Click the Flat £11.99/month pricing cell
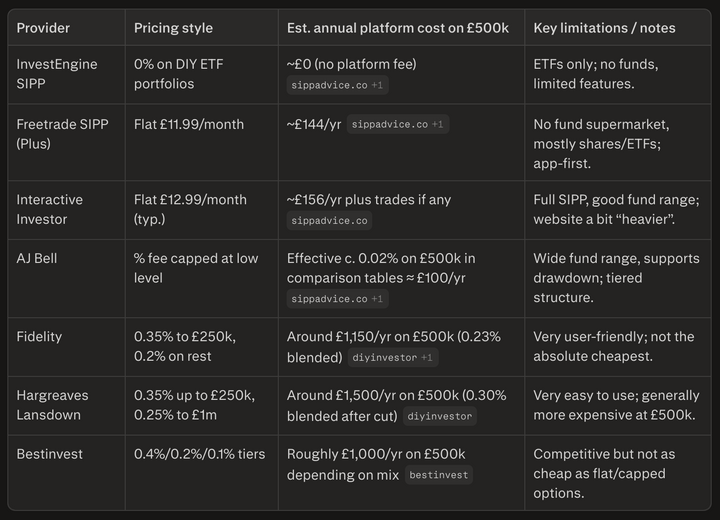 (x=190, y=124)
